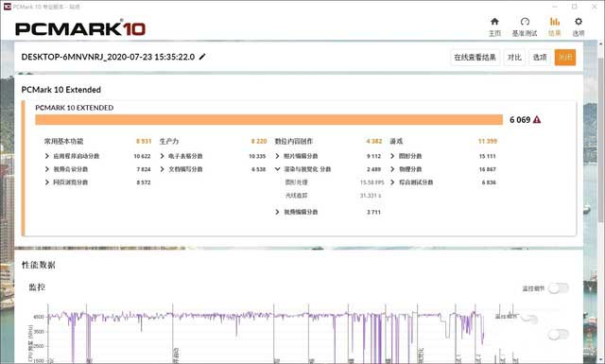The image size is (605, 364).
Task: Click the 生产力 score 8 220
Action: 259,141
